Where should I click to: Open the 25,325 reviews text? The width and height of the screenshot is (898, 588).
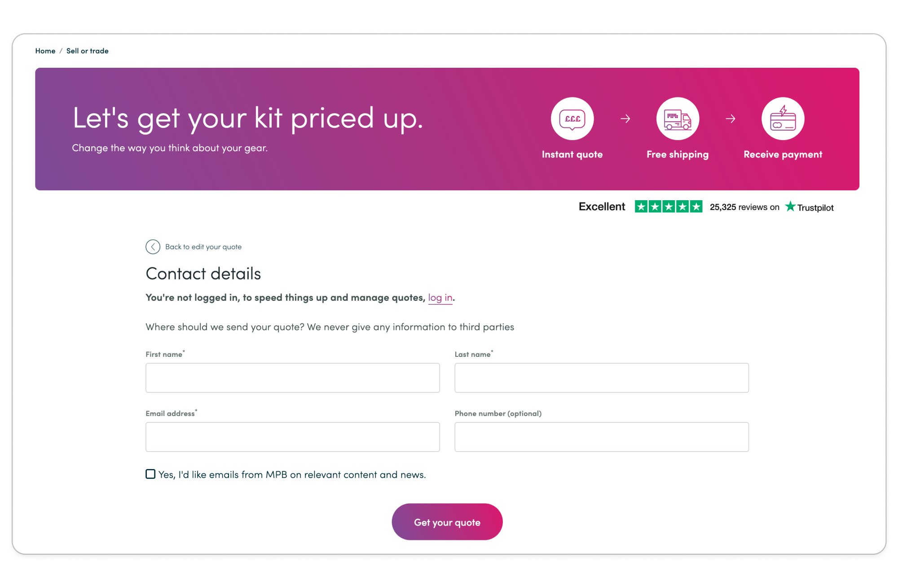pyautogui.click(x=744, y=207)
